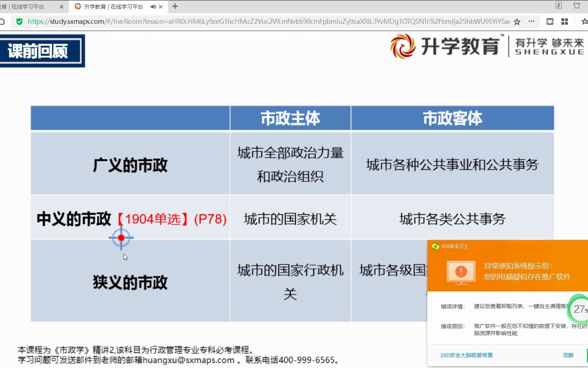The image size is (588, 368).
Task: Close the first 在线学习平台 tab
Action: click(61, 6)
